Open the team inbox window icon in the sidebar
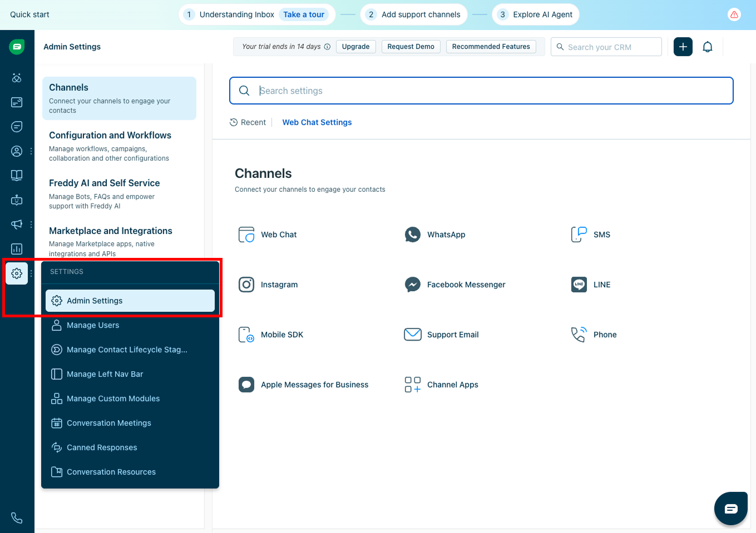The image size is (756, 533). coord(17,102)
